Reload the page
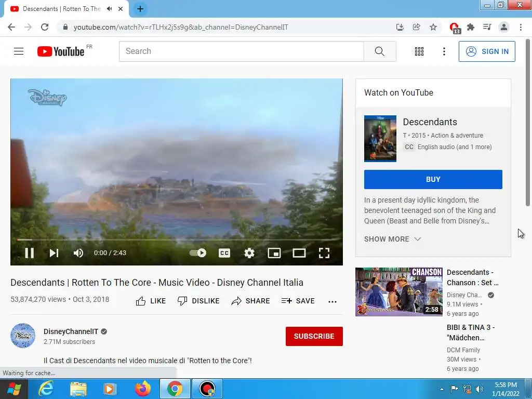 tap(45, 27)
